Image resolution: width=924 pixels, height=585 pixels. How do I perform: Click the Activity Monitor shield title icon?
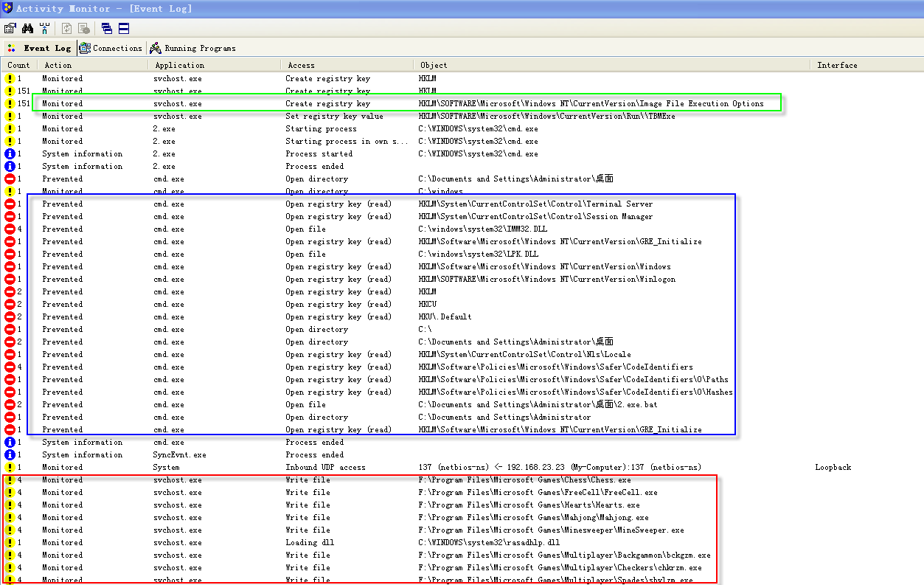(x=7, y=8)
